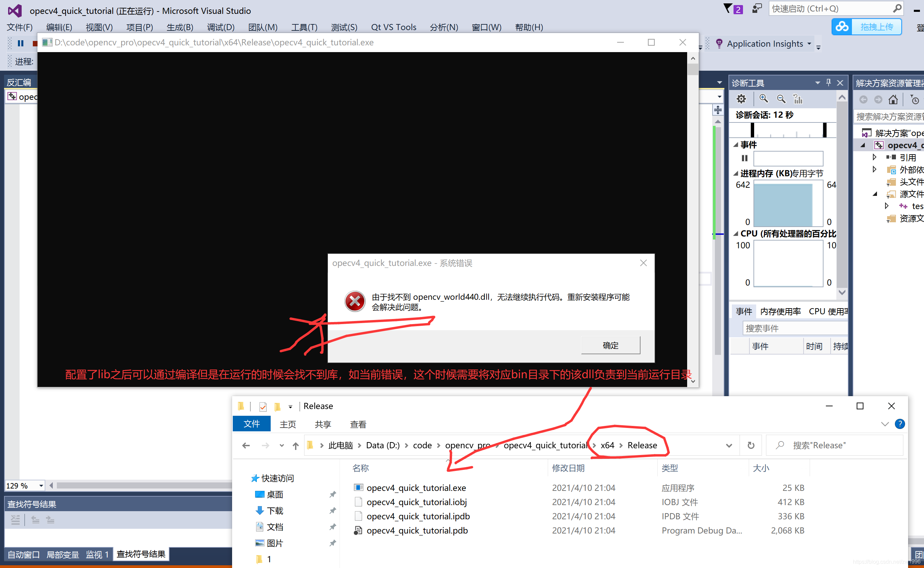Collapse the 进程内存 (Process Memory) section

[x=736, y=173]
